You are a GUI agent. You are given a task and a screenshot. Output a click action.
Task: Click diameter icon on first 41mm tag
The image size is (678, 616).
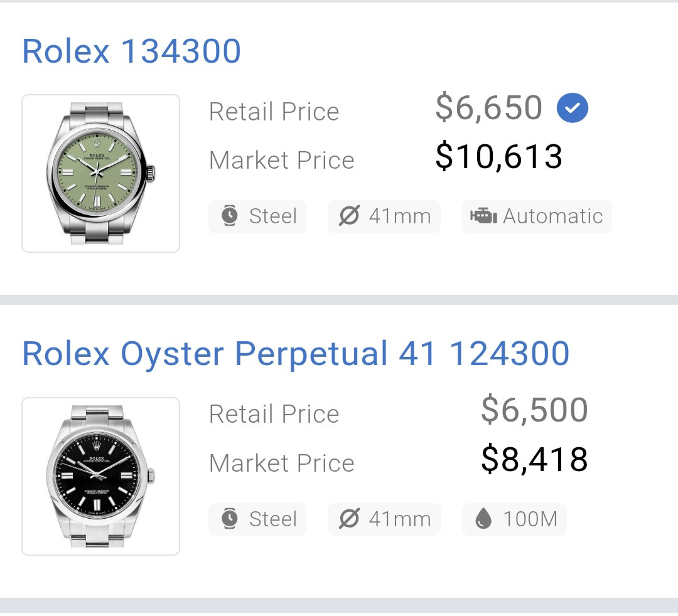pos(349,216)
